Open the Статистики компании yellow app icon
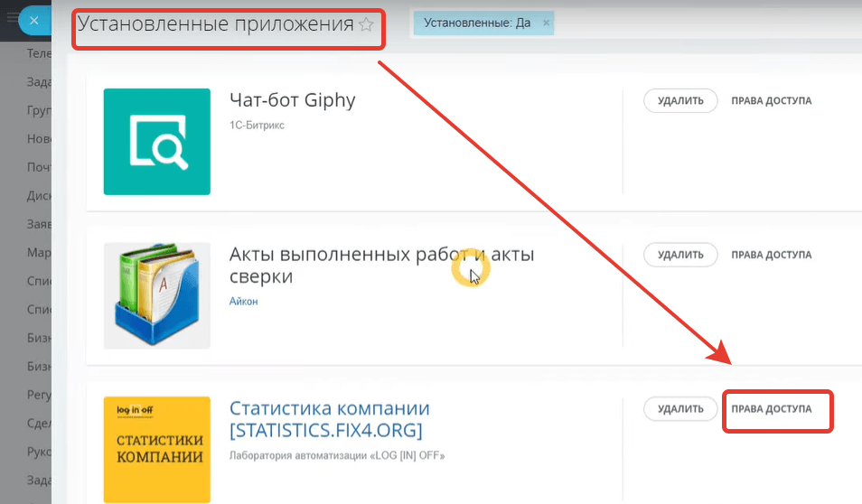The height and width of the screenshot is (504, 862). [x=156, y=450]
